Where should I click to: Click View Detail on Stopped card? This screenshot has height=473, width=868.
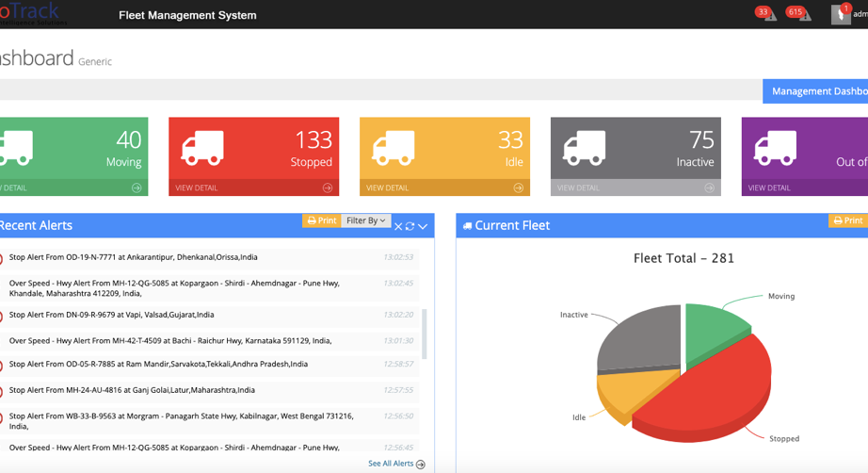pos(197,188)
